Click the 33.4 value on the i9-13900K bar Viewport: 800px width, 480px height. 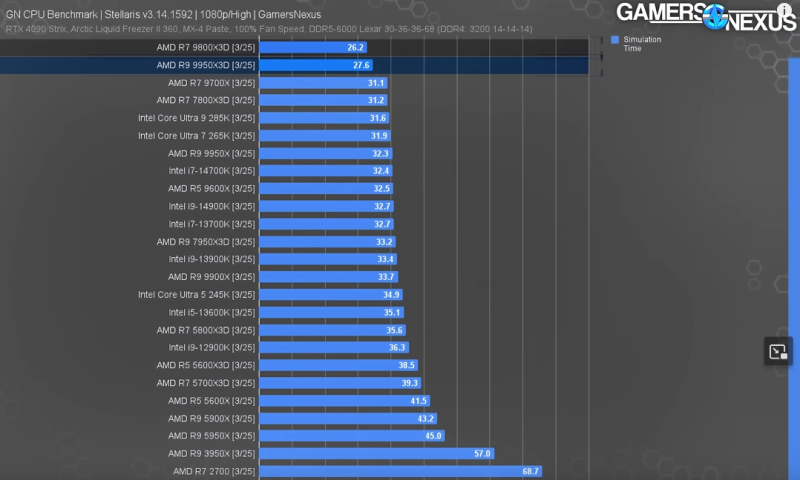(x=386, y=259)
